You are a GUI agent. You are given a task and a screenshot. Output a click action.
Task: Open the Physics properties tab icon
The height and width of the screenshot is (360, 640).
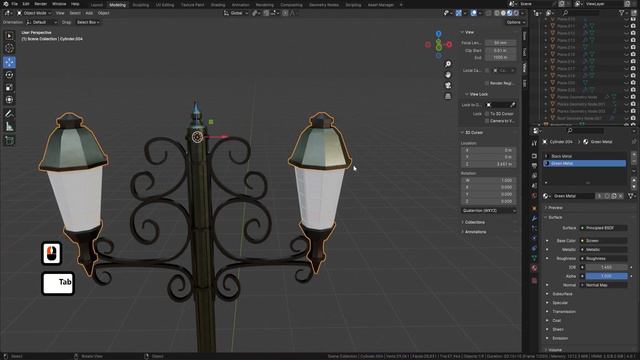click(x=534, y=238)
